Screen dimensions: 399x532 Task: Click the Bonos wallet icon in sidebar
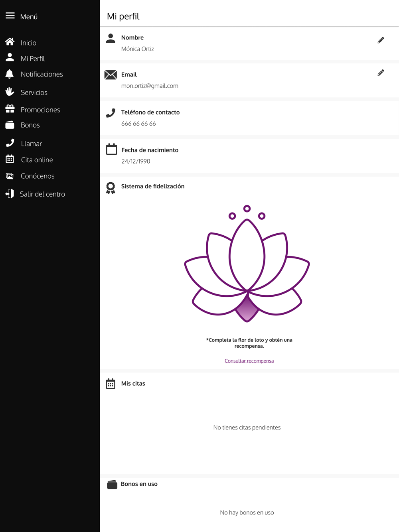tap(10, 125)
